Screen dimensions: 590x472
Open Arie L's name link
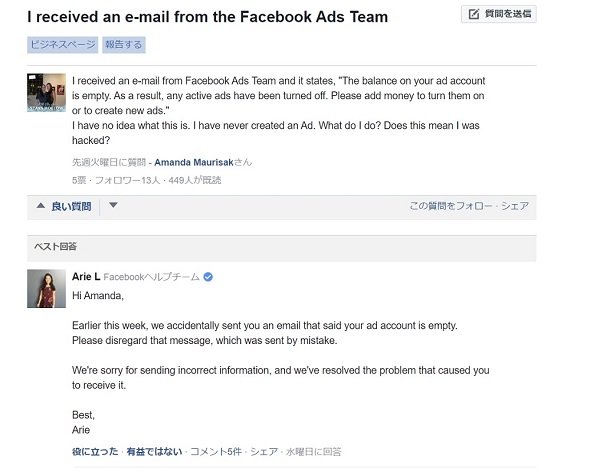pos(86,277)
